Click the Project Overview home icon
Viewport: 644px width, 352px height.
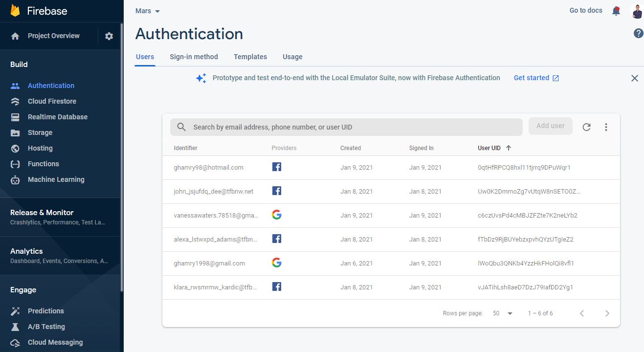click(15, 36)
